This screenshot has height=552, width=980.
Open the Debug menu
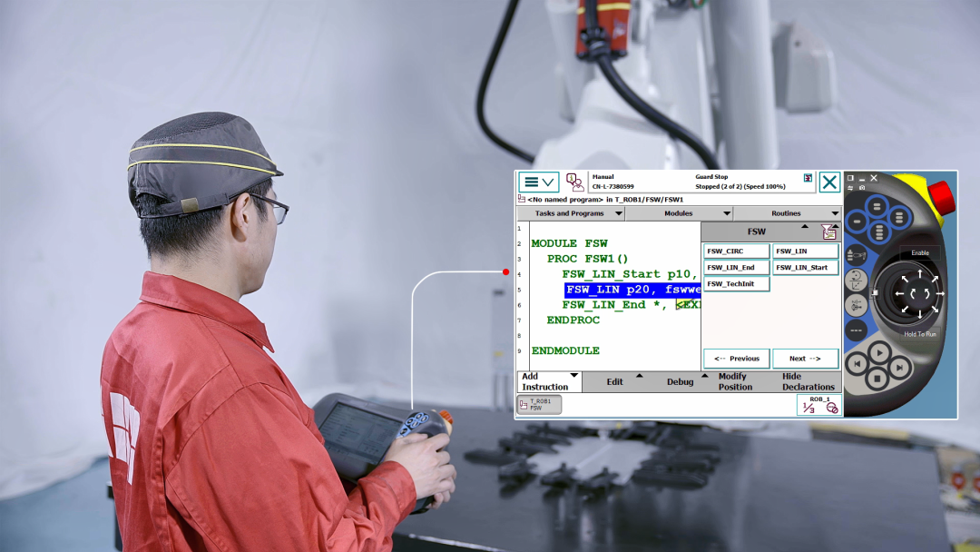pos(680,381)
